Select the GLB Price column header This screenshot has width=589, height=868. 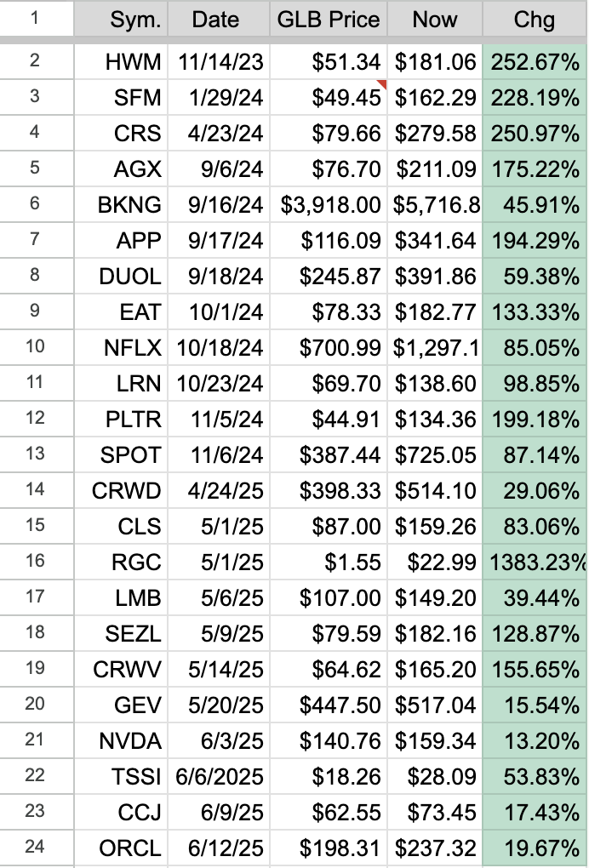329,19
